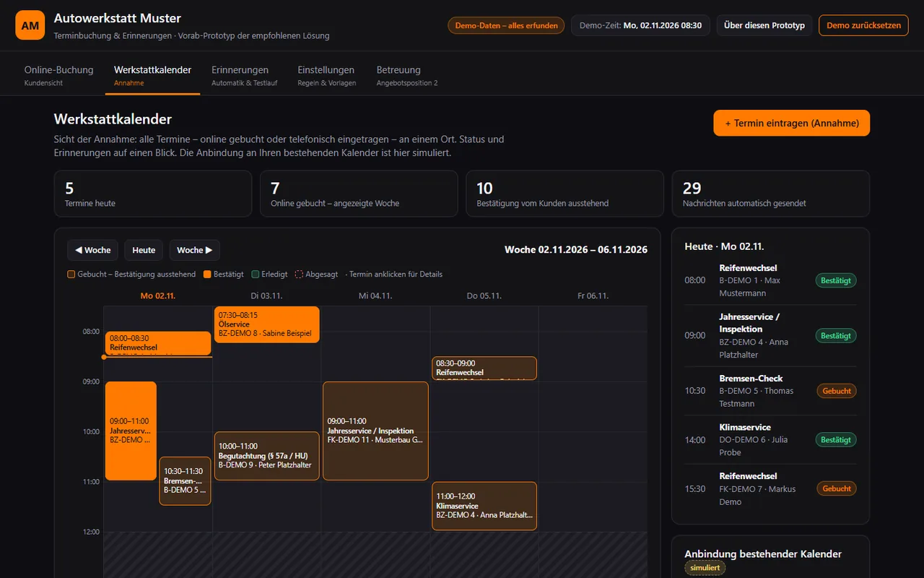Click Termin eintragen (Annahme) button
This screenshot has width=924, height=578.
pos(792,123)
